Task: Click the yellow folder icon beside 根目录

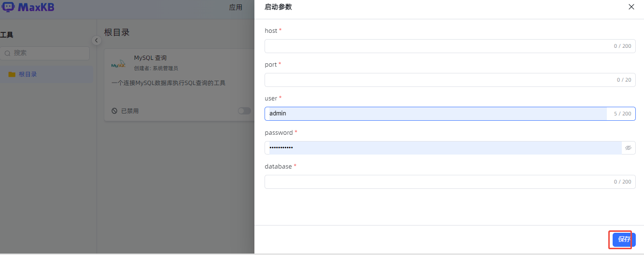Action: [x=12, y=74]
